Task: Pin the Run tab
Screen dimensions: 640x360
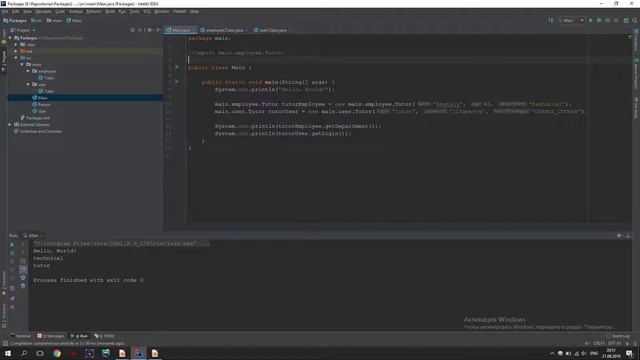Action: [x=12, y=298]
